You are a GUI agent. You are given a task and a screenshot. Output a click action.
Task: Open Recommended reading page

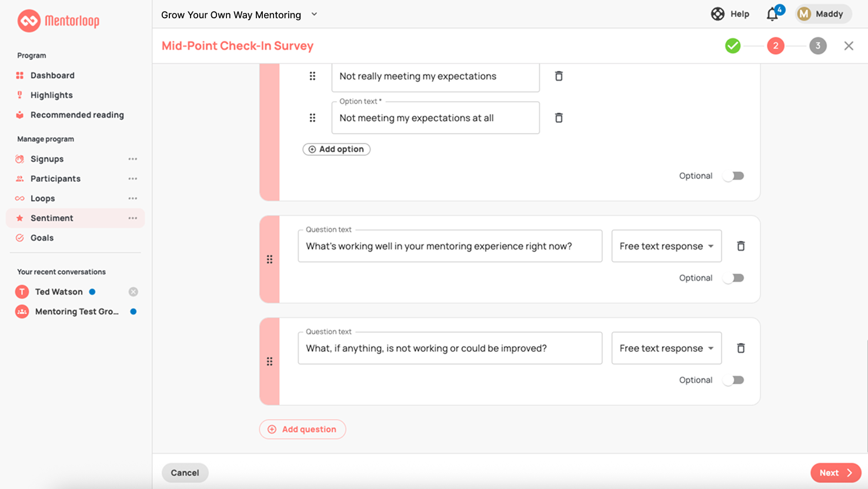click(77, 115)
